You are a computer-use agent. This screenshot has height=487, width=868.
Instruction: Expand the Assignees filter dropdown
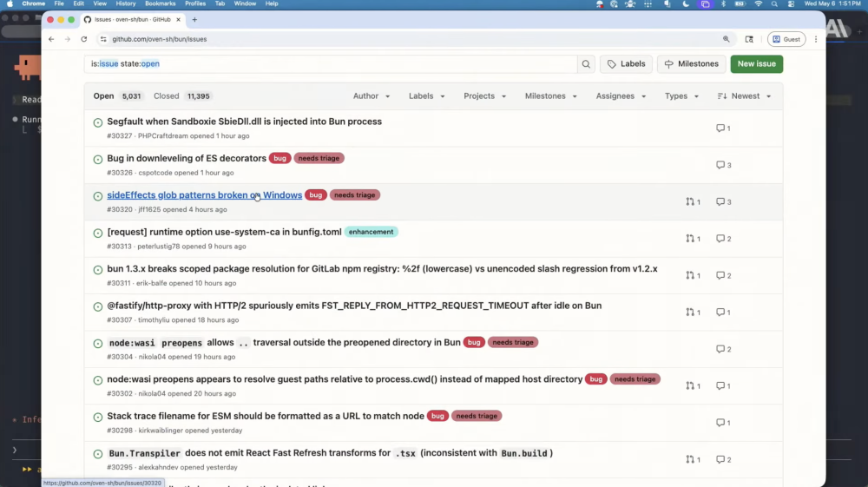[621, 96]
